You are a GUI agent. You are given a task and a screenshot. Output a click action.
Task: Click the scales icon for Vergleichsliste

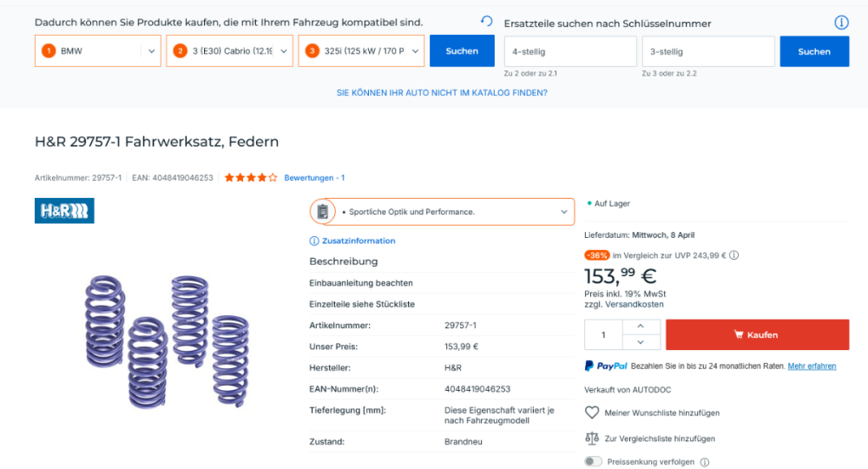592,439
